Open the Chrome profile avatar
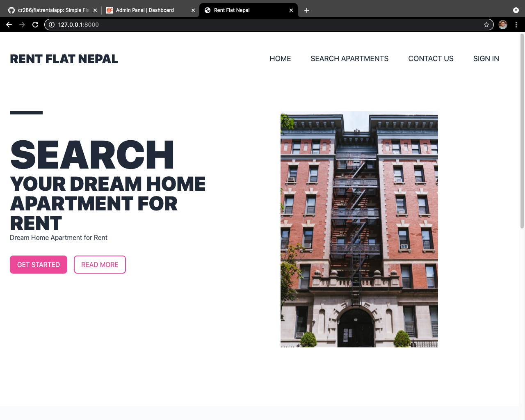Screen dimensions: 525x420 [x=503, y=25]
